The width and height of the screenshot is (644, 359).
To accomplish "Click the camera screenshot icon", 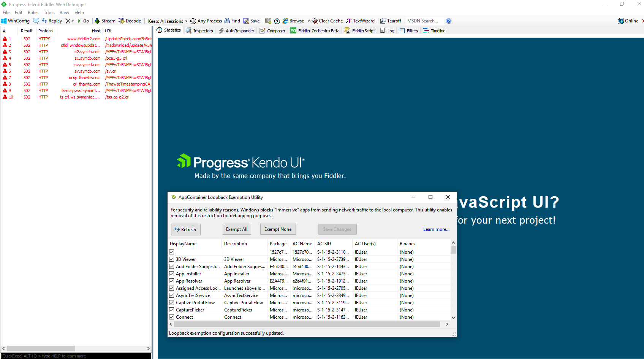I will coord(268,21).
